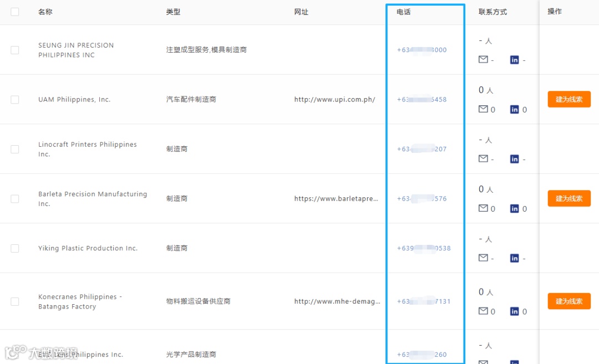Check the SEUNG JIN PRECISION row checkbox

pos(15,50)
